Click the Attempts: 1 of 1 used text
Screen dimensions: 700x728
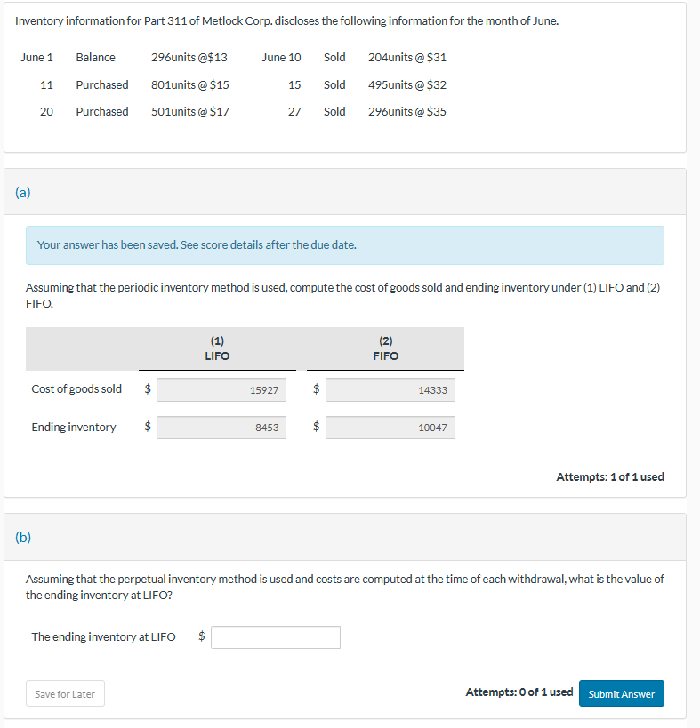click(x=611, y=476)
